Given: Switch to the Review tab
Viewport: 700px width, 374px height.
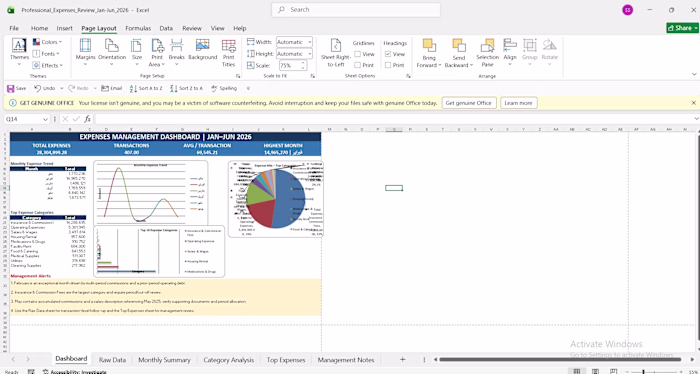Looking at the screenshot, I should click(x=192, y=28).
